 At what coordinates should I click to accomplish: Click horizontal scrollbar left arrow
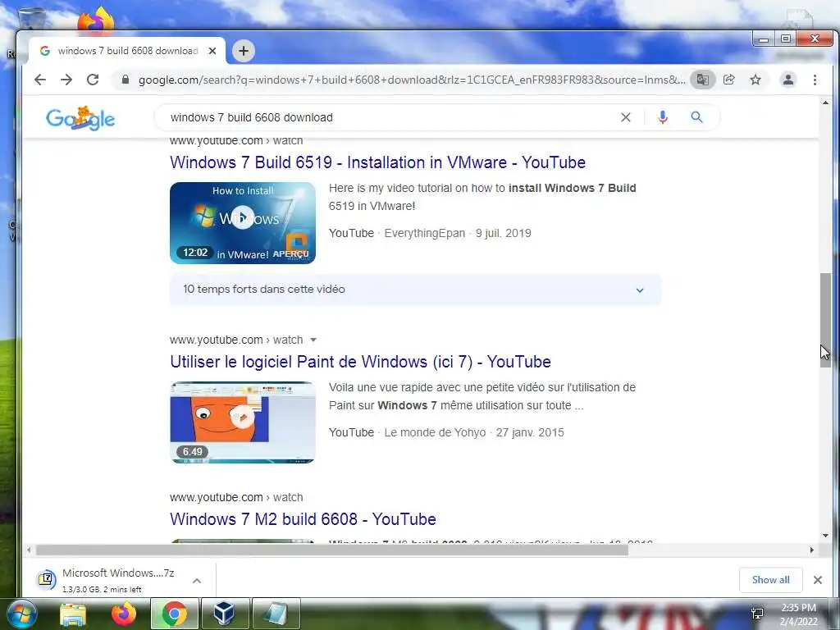(x=29, y=550)
